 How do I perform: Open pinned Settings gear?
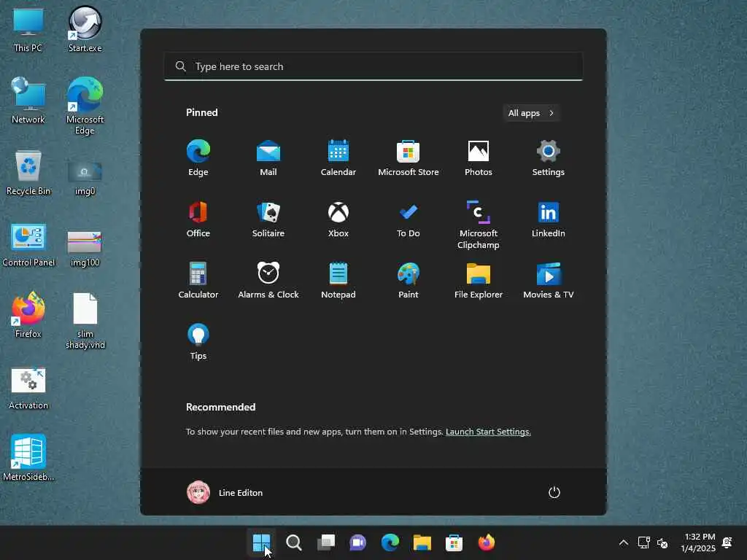click(x=549, y=158)
